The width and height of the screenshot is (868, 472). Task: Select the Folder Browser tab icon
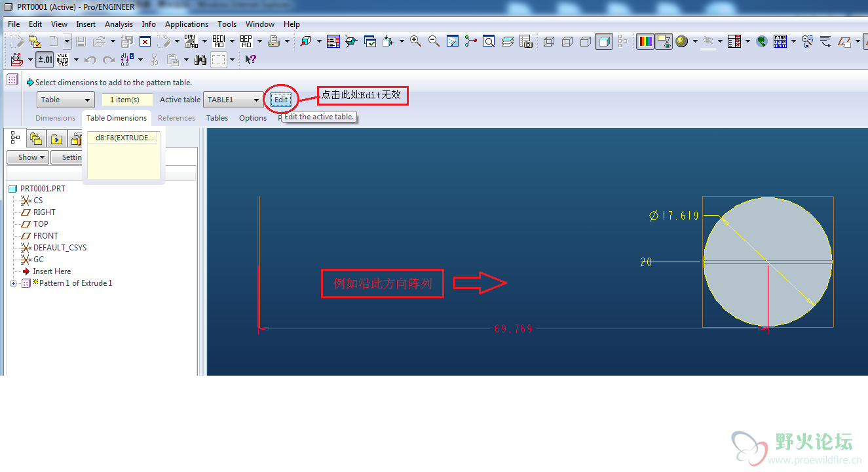36,139
